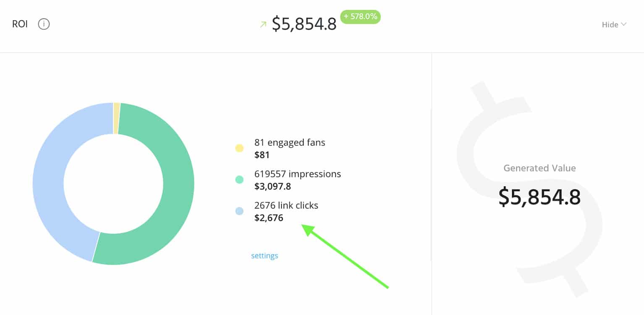Click the Hide chevron arrow
The width and height of the screenshot is (644, 315).
click(x=623, y=24)
